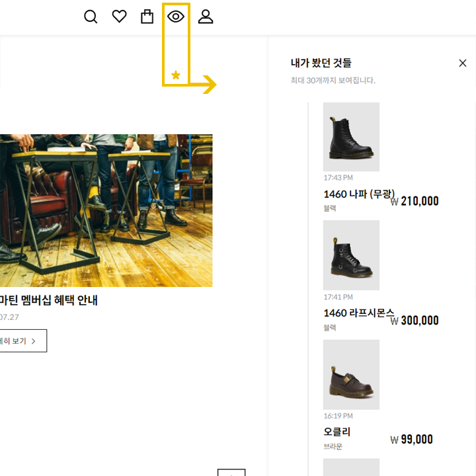
Task: Click the 17:41 PM timestamp
Action: click(338, 297)
